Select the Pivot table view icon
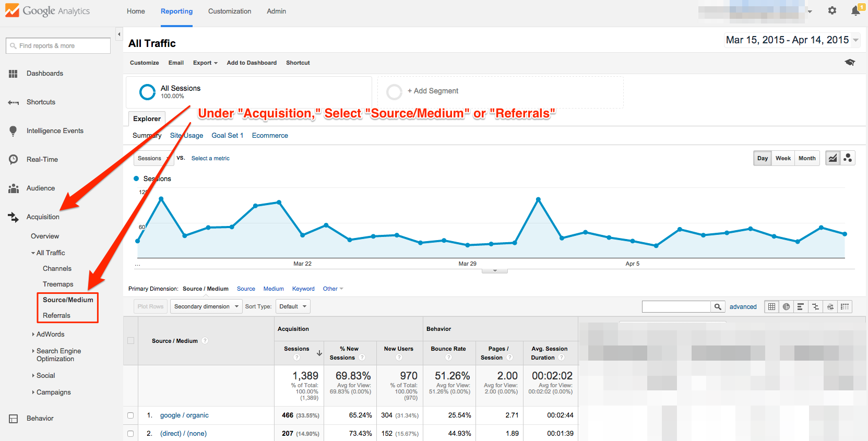 845,307
